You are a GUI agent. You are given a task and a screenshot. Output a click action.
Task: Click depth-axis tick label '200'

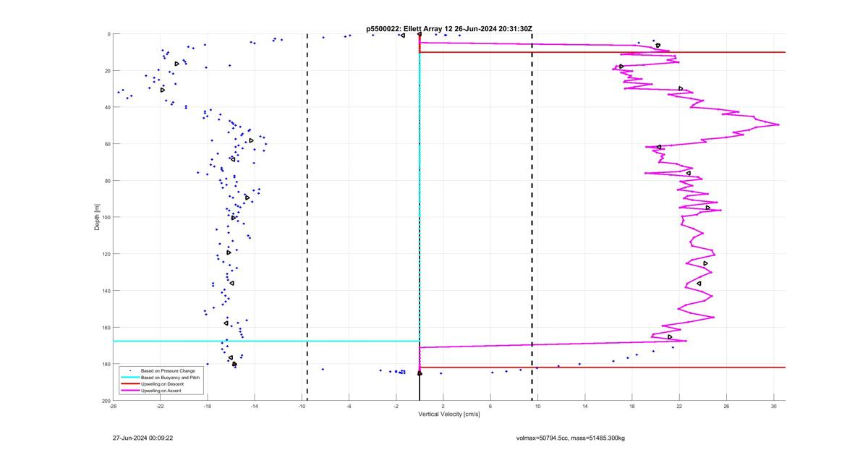coord(106,401)
